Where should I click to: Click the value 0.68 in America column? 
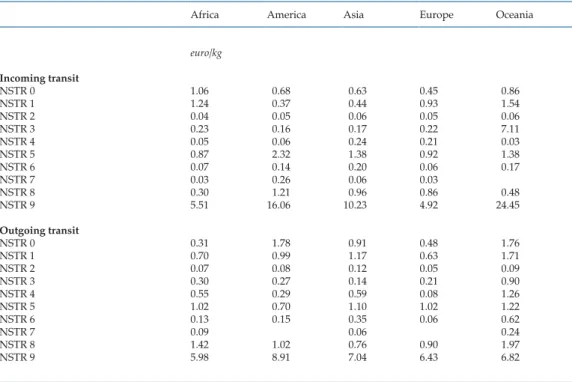coord(281,91)
